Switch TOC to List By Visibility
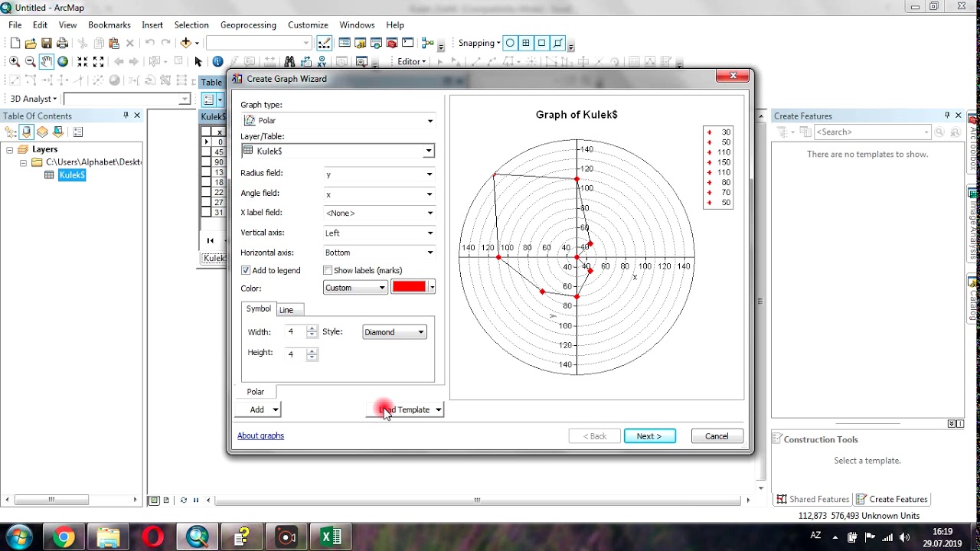 (x=42, y=132)
